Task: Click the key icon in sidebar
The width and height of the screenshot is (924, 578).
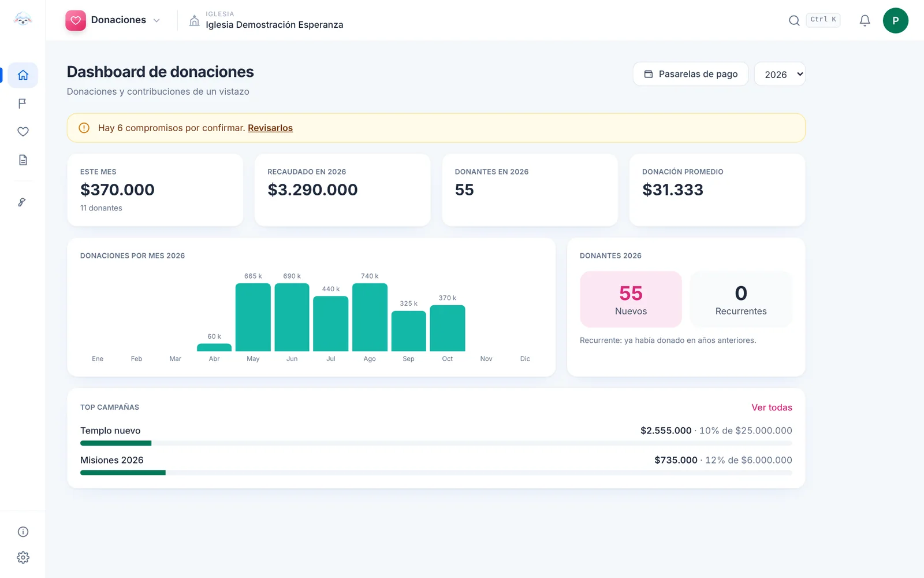Action: coord(22,202)
